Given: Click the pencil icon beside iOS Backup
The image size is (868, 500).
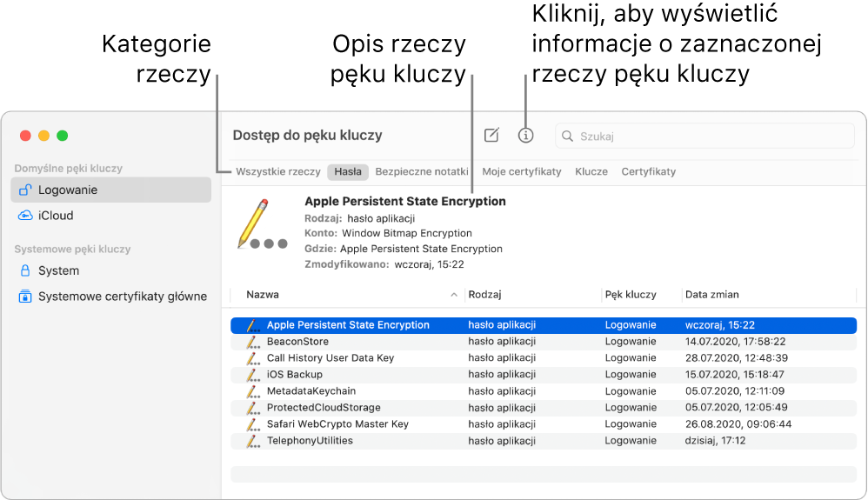Looking at the screenshot, I should pos(252,375).
